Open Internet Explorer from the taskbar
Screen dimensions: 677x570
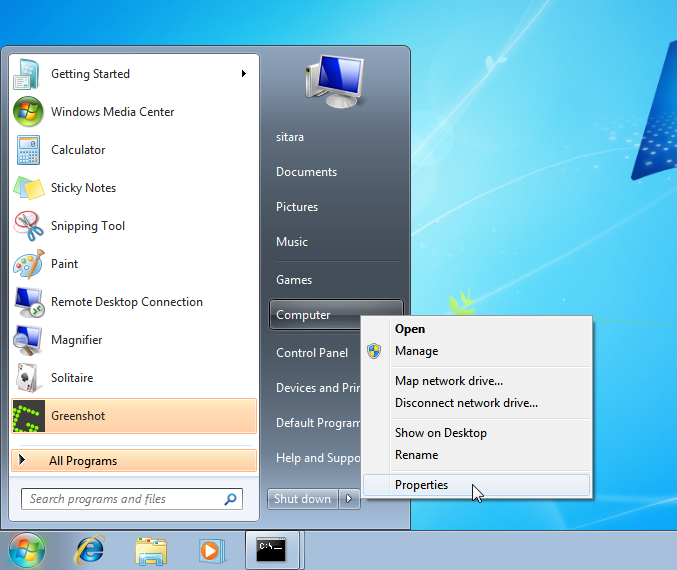coord(90,550)
